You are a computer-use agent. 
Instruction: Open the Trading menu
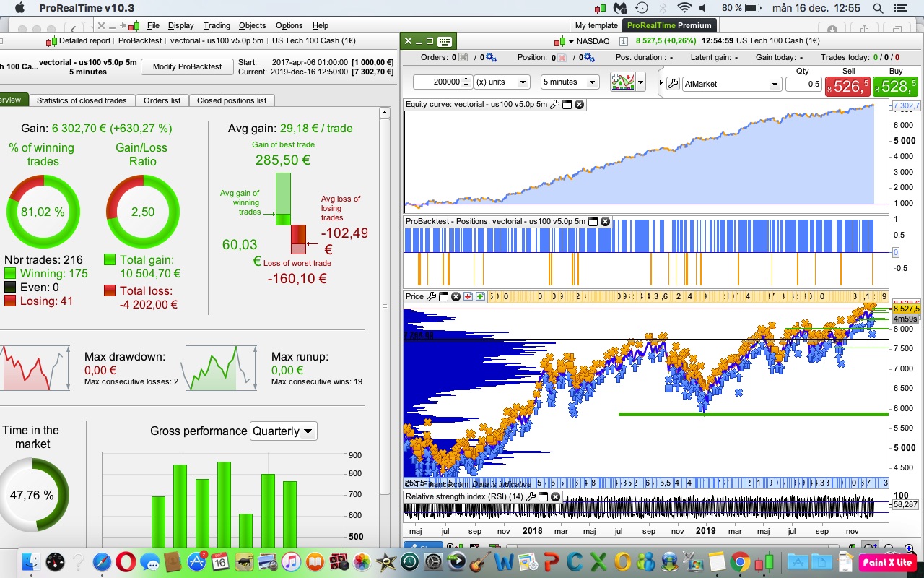tap(217, 25)
